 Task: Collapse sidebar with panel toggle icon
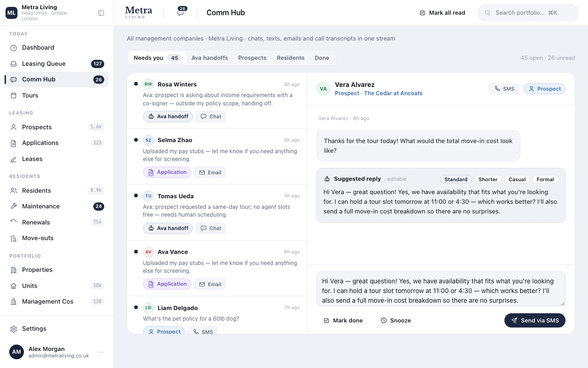coord(101,13)
